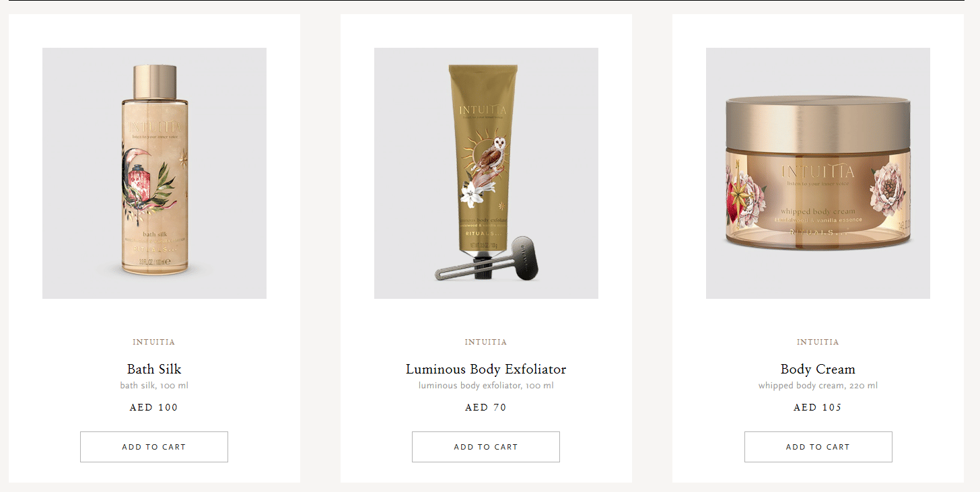The width and height of the screenshot is (980, 492).
Task: Click the 'bath silk, 100 ml' description
Action: [154, 386]
